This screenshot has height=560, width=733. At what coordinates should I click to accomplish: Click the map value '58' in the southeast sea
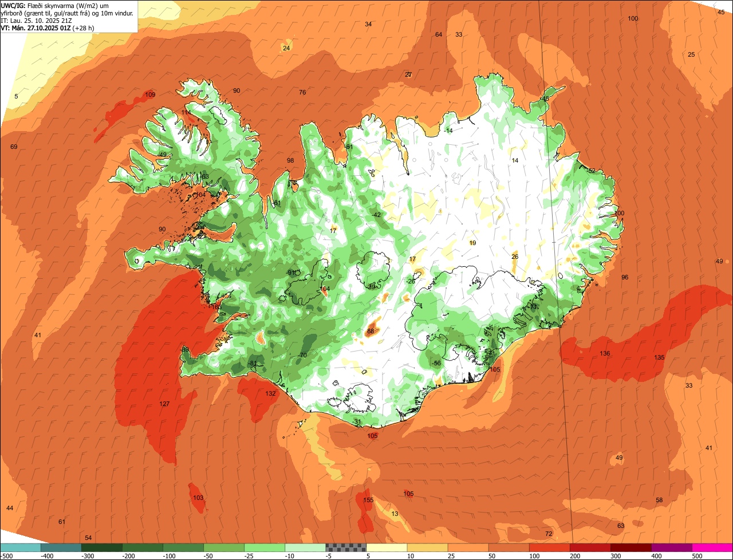click(x=659, y=500)
